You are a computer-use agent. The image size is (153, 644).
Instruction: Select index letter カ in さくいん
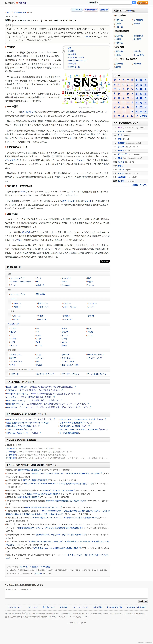pos(115,85)
